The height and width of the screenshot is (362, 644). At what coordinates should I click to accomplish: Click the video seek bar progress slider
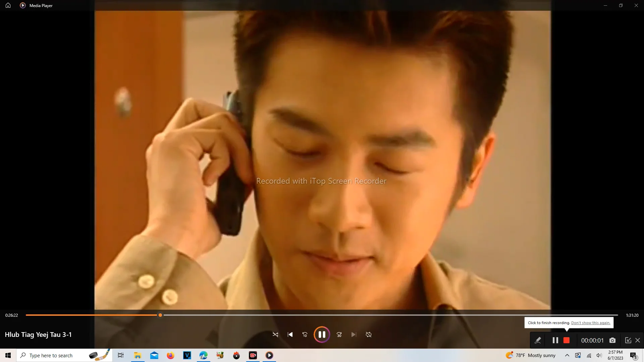[x=160, y=315]
